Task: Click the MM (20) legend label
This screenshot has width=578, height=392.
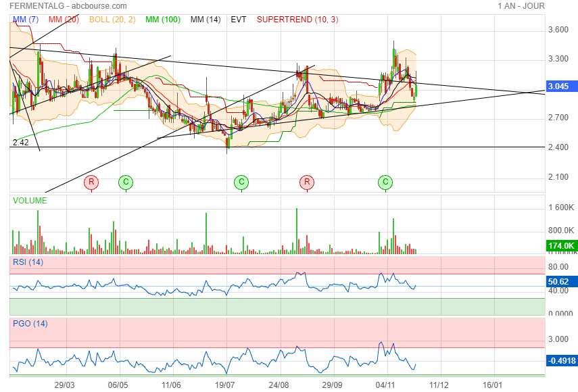Action: point(64,20)
